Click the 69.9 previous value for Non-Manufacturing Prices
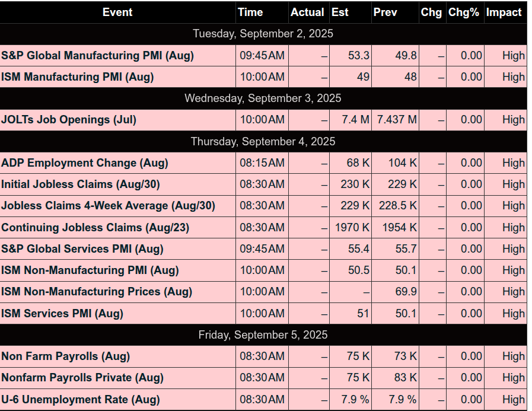Screen dimensions: 532x411 pos(406,292)
